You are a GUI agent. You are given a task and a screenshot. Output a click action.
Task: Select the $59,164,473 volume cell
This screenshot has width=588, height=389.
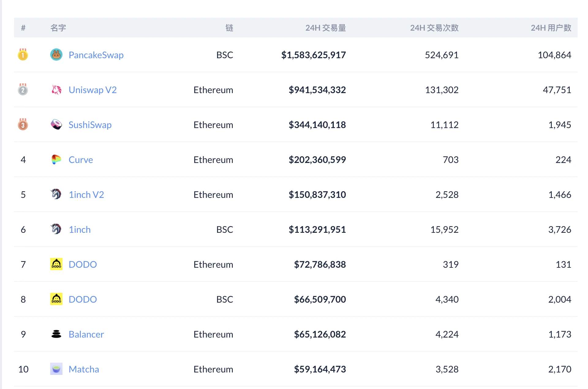point(320,369)
